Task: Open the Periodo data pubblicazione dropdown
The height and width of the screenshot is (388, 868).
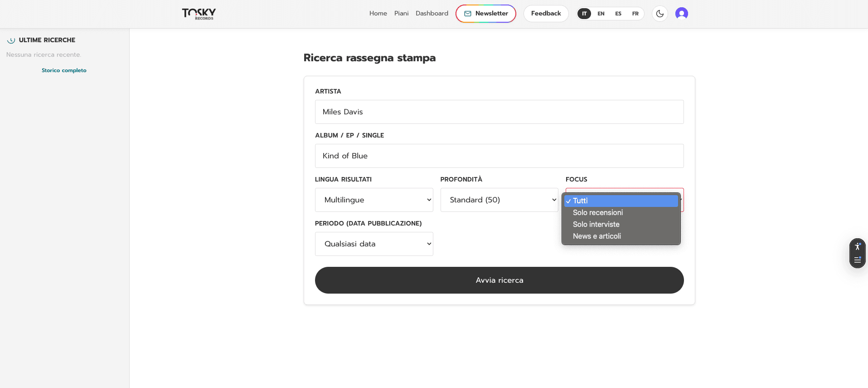Action: coord(374,244)
